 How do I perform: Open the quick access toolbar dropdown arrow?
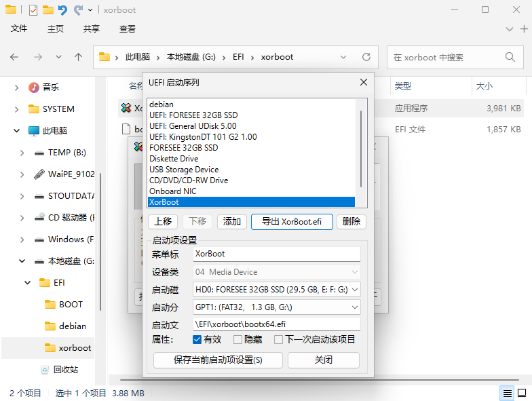[x=90, y=10]
